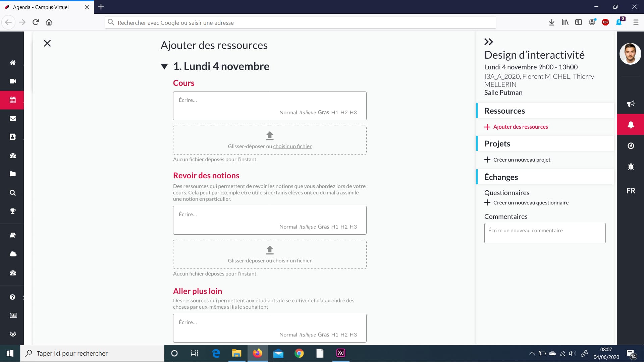The width and height of the screenshot is (644, 362).
Task: Click choisir un fichier under Cours
Action: click(x=292, y=146)
